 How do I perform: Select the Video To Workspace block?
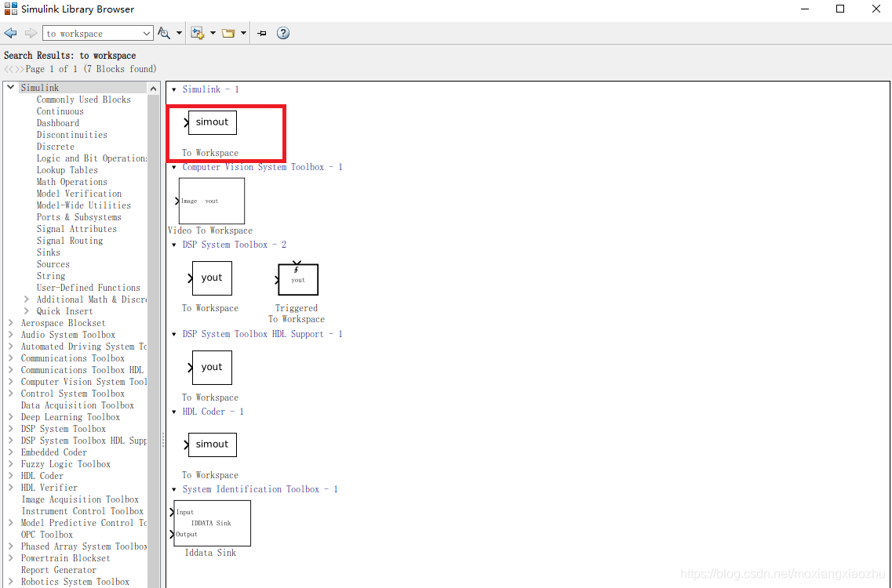point(210,201)
